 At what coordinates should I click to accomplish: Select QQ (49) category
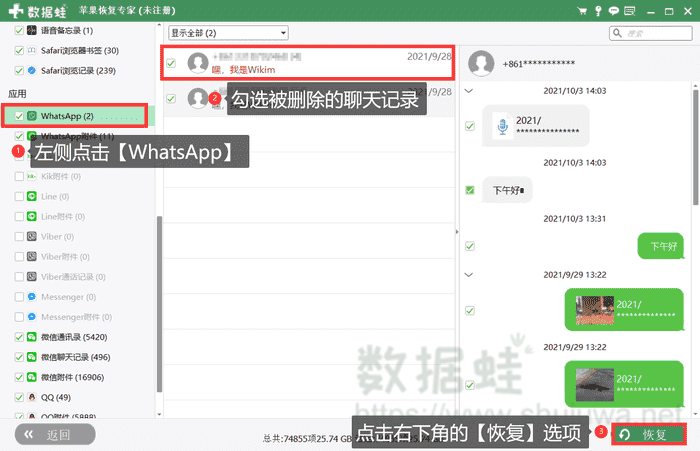click(x=56, y=397)
